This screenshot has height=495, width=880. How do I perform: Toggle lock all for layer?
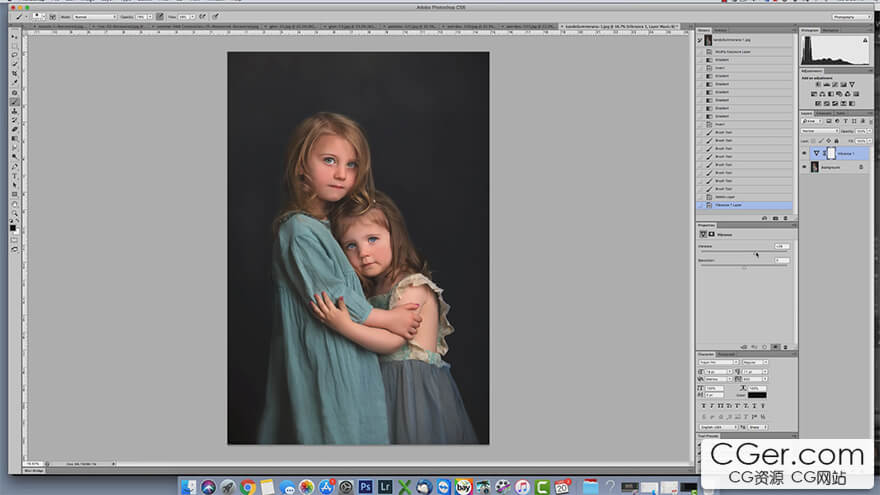(836, 141)
